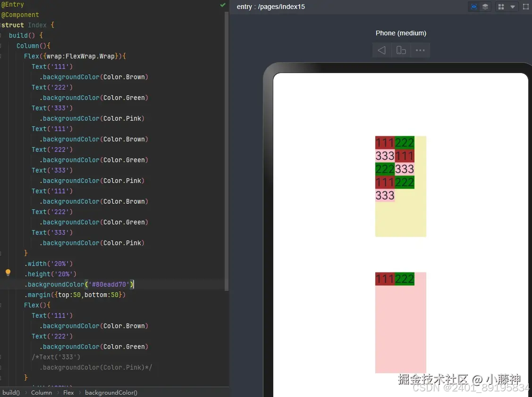Click the 'Column(){' line
The image size is (532, 397).
coord(33,46)
